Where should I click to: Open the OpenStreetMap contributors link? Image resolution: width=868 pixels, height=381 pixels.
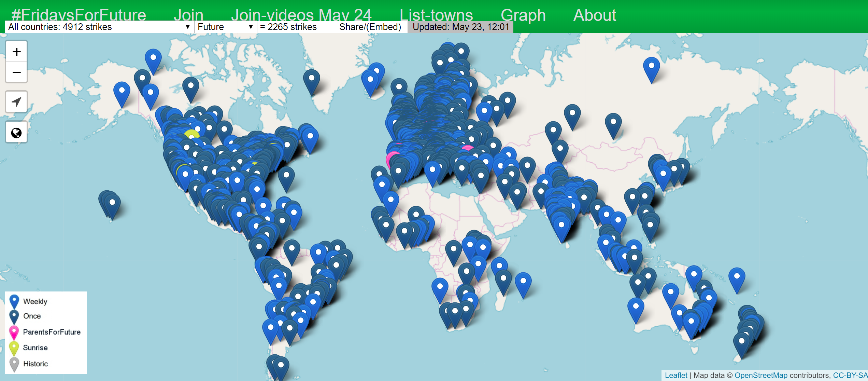[761, 375]
